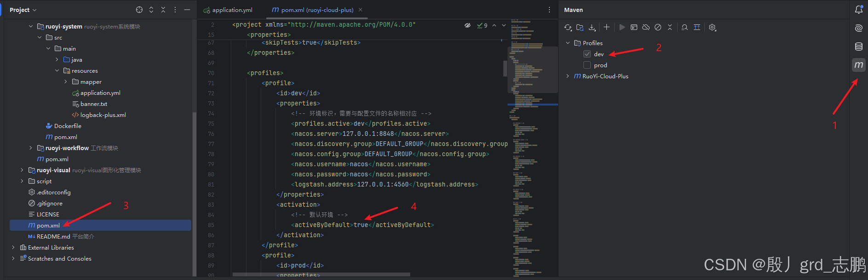This screenshot has height=280, width=868.
Task: Expand the ruoyi-visual module
Action: coord(22,170)
